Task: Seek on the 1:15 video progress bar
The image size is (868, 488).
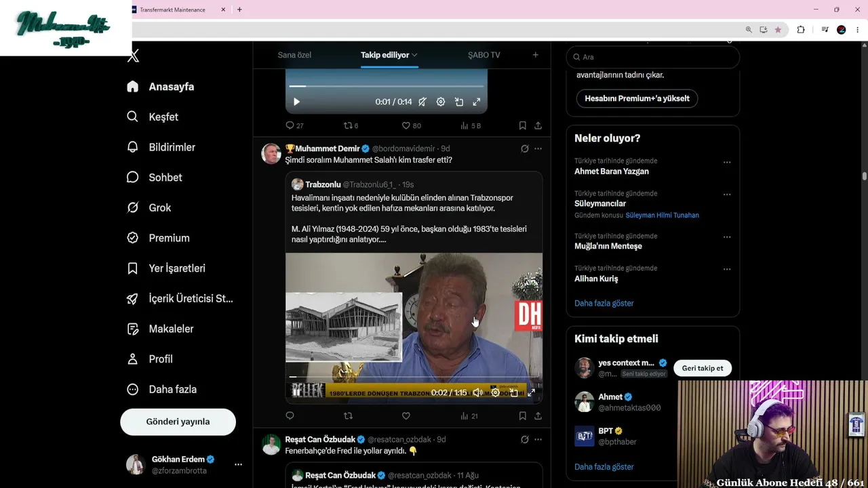Action: point(414,376)
